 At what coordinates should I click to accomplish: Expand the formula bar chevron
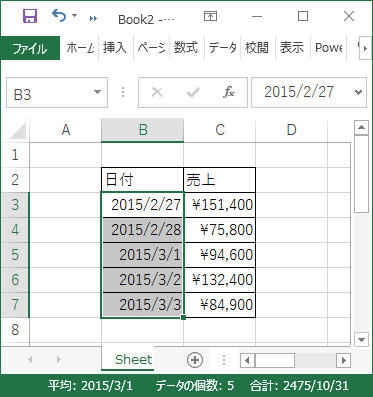click(x=359, y=92)
